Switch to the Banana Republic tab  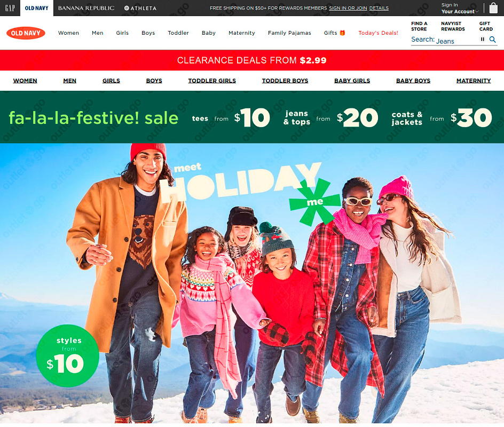(86, 8)
